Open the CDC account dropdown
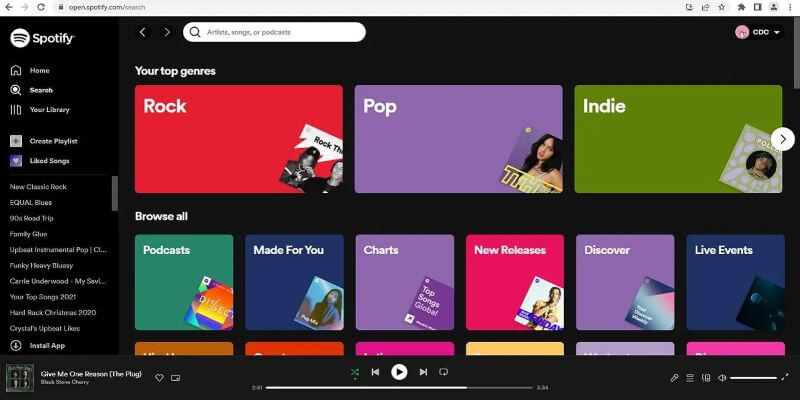Viewport: 800px width, 400px height. tap(759, 32)
